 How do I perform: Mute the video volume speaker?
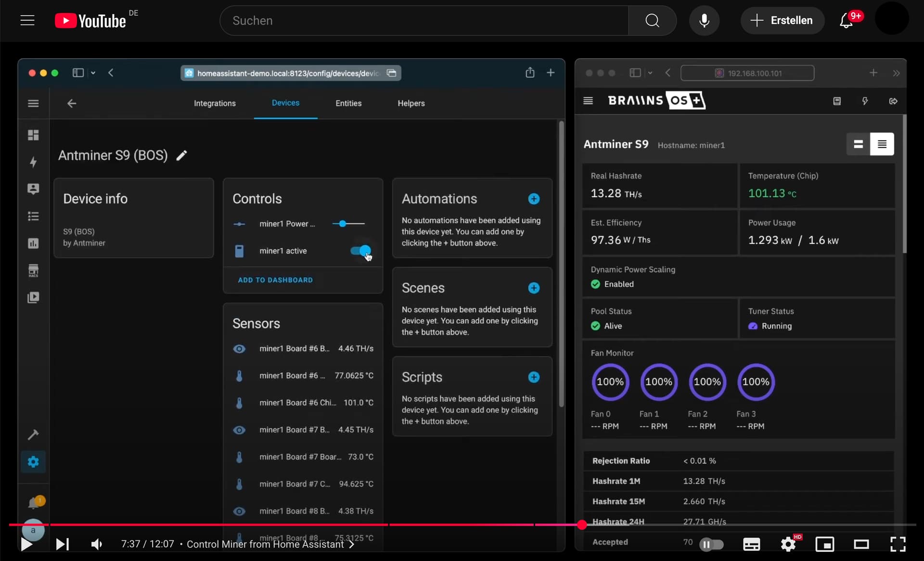(x=97, y=544)
